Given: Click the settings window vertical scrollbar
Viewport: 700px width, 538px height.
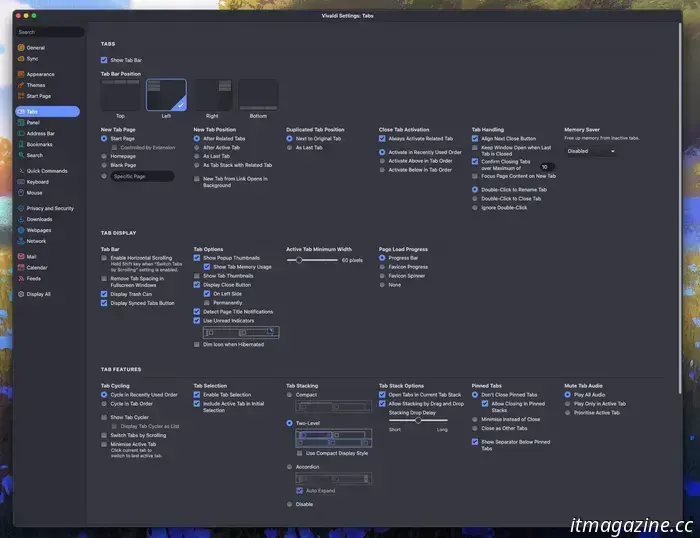Looking at the screenshot, I should 680,209.
